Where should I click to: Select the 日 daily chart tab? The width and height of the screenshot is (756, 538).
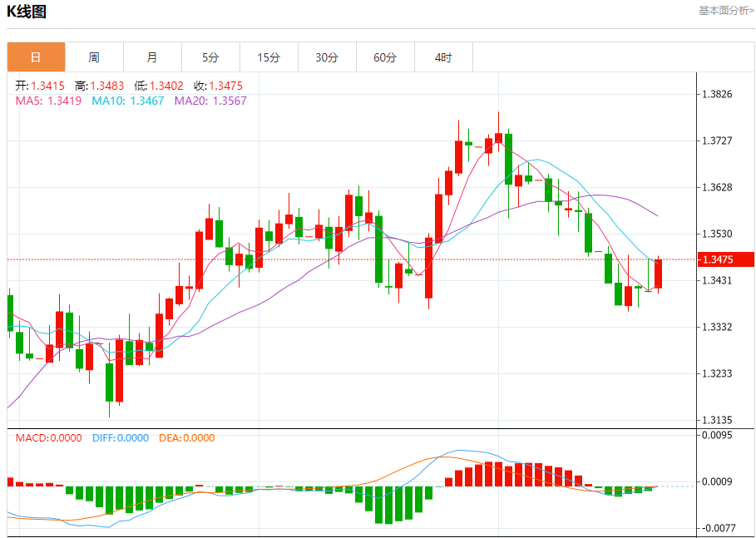36,57
